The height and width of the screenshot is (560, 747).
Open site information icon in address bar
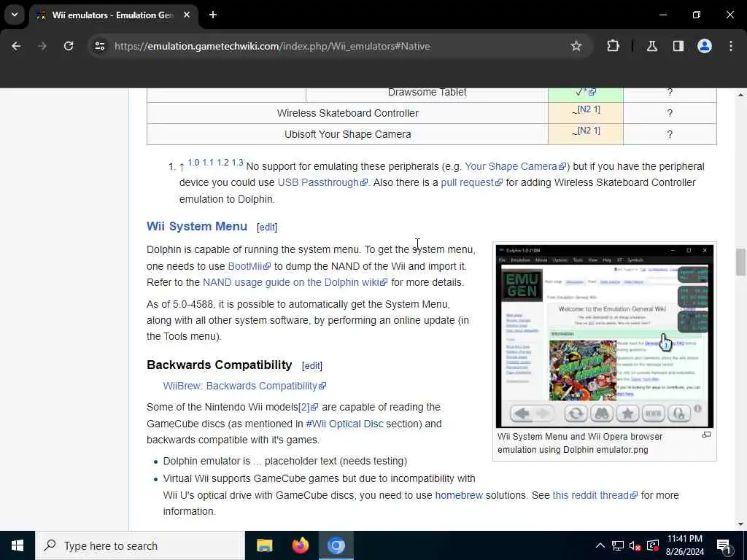click(99, 46)
